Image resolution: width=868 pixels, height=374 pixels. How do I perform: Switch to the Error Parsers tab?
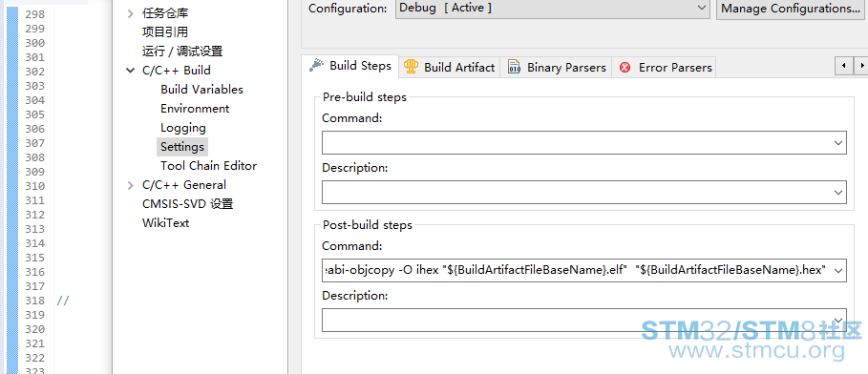coord(665,68)
